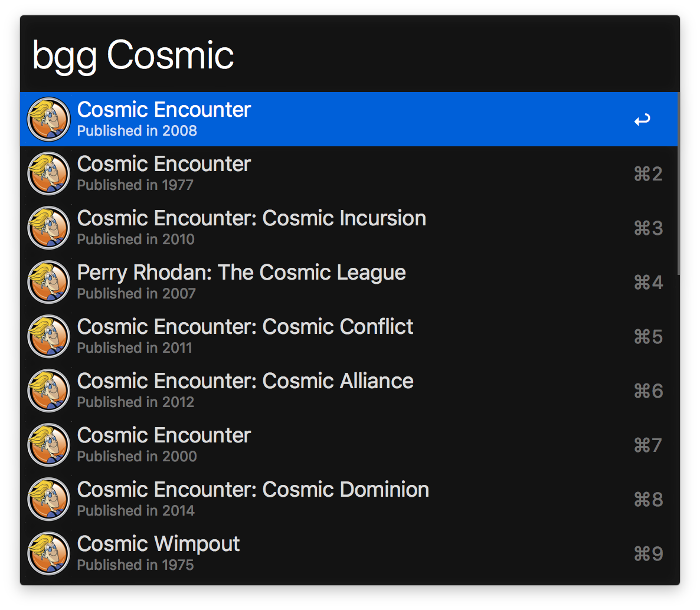The image size is (700, 610).
Task: Click the icon next to Cosmic Conflict
Action: 48,336
